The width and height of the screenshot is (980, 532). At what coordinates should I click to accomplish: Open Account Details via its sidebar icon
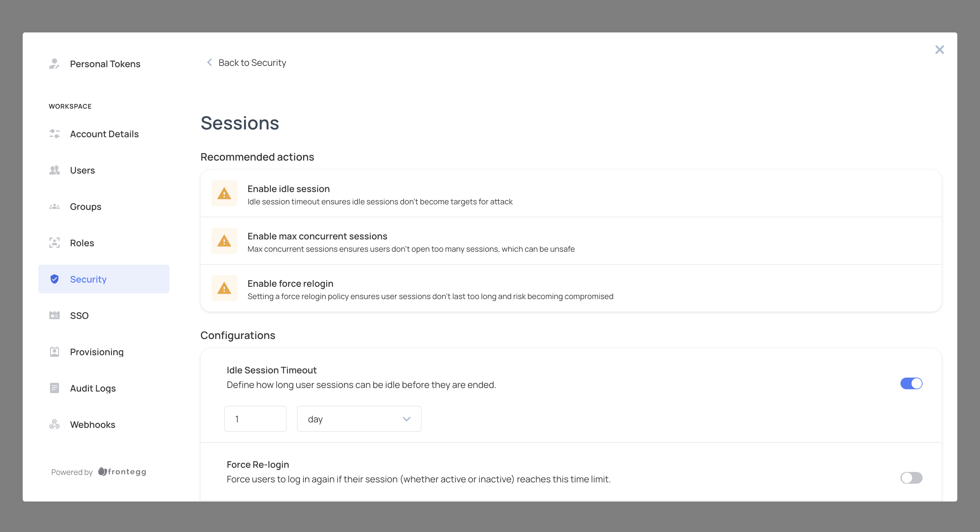[x=55, y=133]
